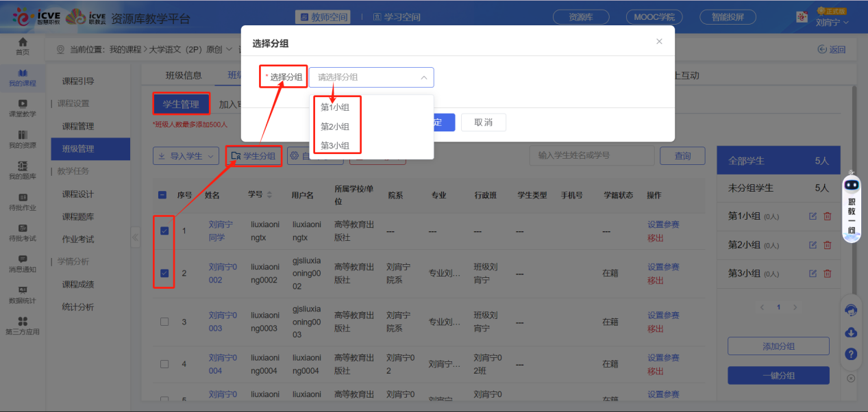Check the checkbox for student row 3
This screenshot has width=868, height=412.
click(164, 322)
